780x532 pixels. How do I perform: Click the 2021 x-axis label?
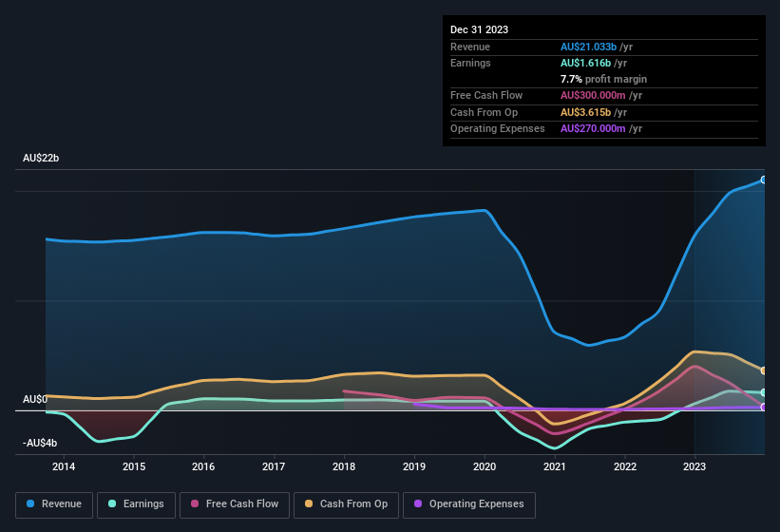coord(555,466)
